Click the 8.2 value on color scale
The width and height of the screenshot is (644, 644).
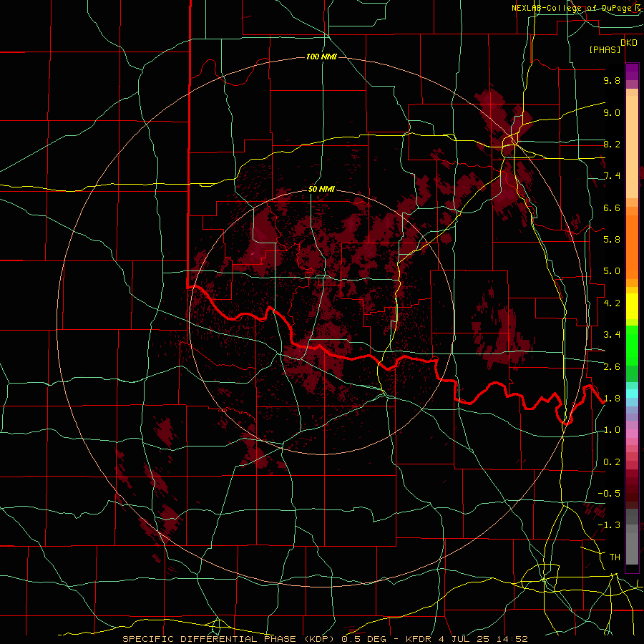612,144
